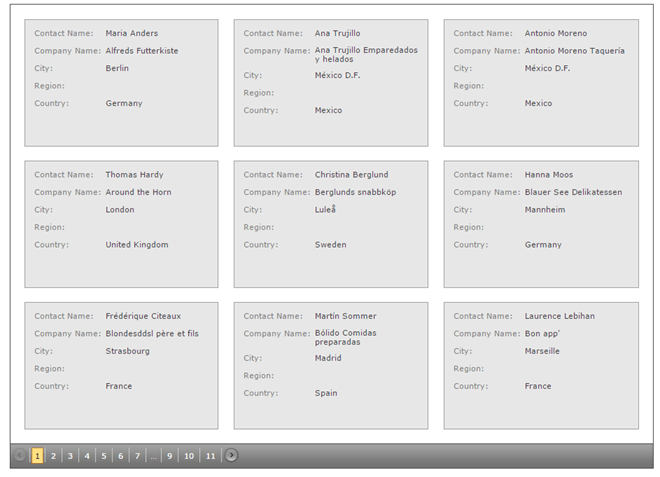Go to page 3
Viewport: 660px width, 477px height.
[70, 456]
